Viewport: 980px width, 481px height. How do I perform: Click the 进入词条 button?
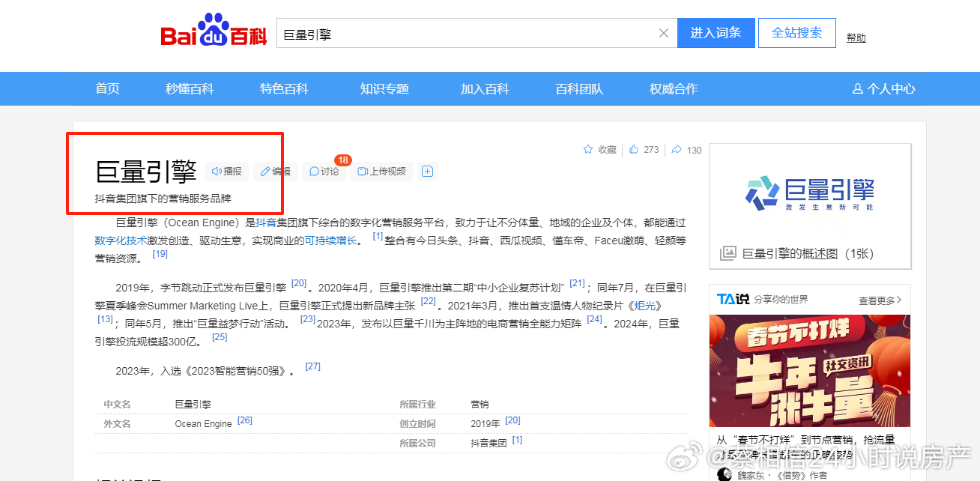[x=716, y=33]
